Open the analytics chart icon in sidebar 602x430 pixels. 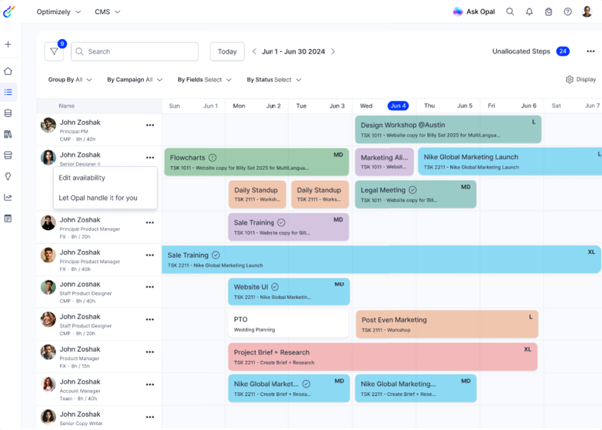click(x=9, y=197)
